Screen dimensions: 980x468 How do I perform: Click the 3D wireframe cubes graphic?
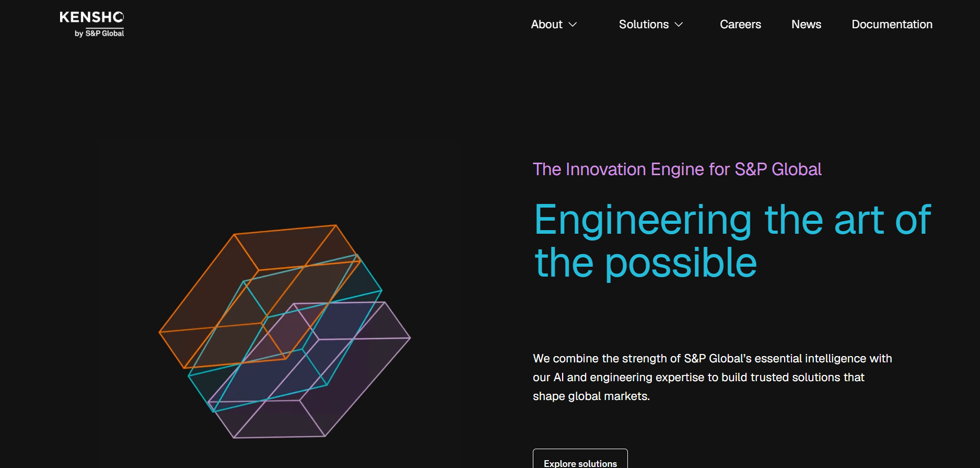point(285,332)
